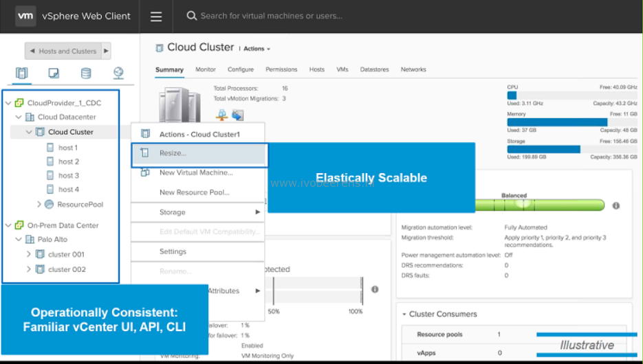Click the Cloud Datacenter icon
This screenshot has height=364, width=643.
pyautogui.click(x=30, y=117)
